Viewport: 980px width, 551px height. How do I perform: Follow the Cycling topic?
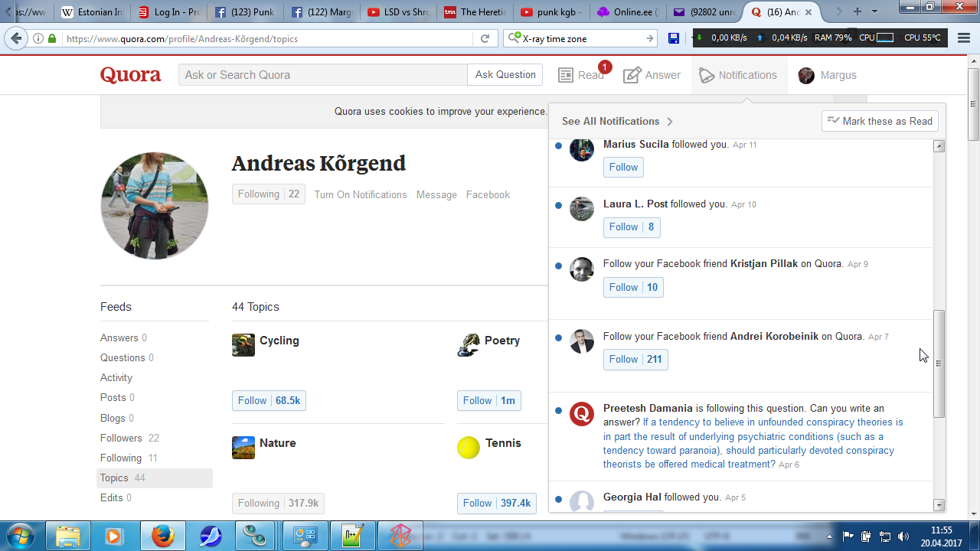[x=269, y=401]
